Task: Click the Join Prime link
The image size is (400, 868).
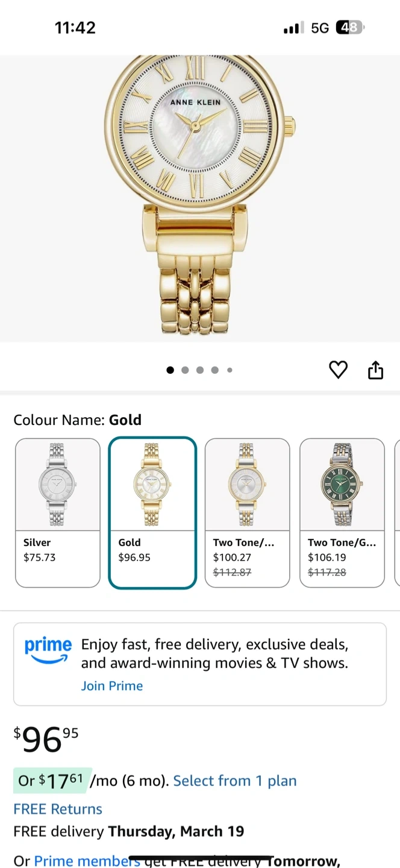Action: coord(112,686)
